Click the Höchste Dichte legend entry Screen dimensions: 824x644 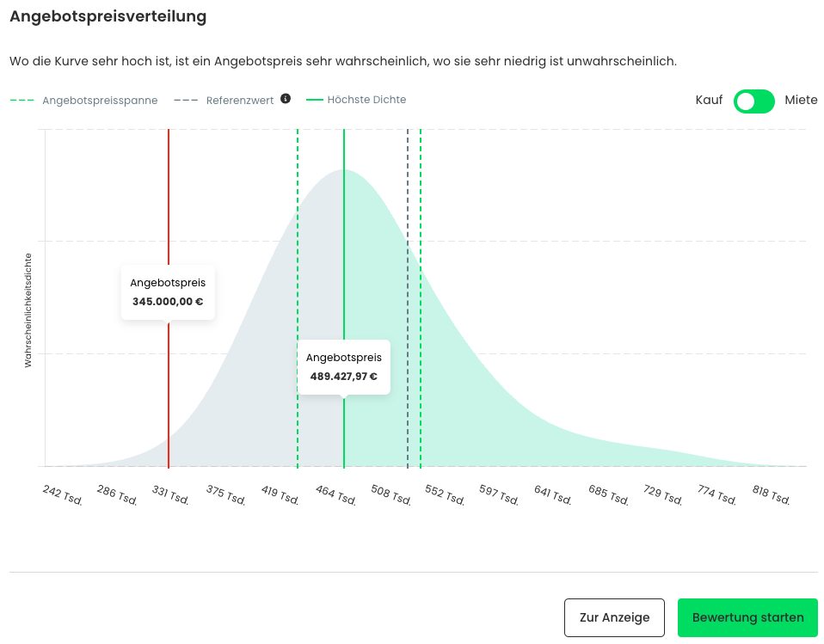pos(366,100)
